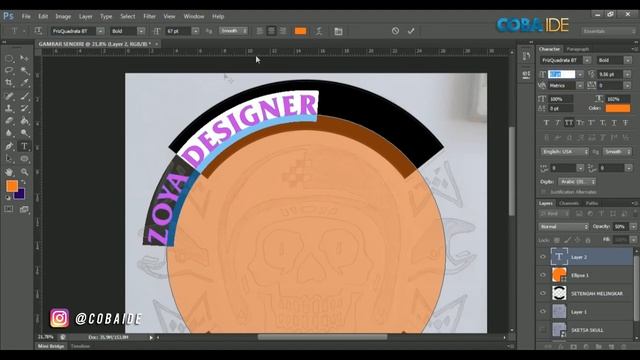Select the Hand tool

pyautogui.click(x=9, y=172)
